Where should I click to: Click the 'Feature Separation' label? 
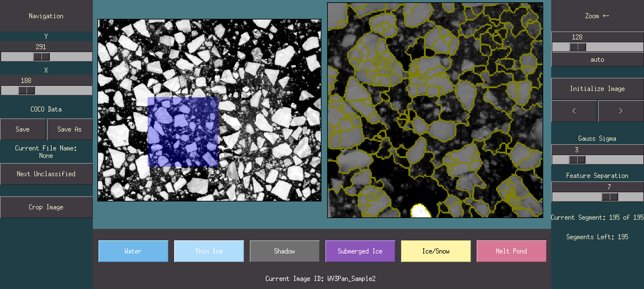597,176
